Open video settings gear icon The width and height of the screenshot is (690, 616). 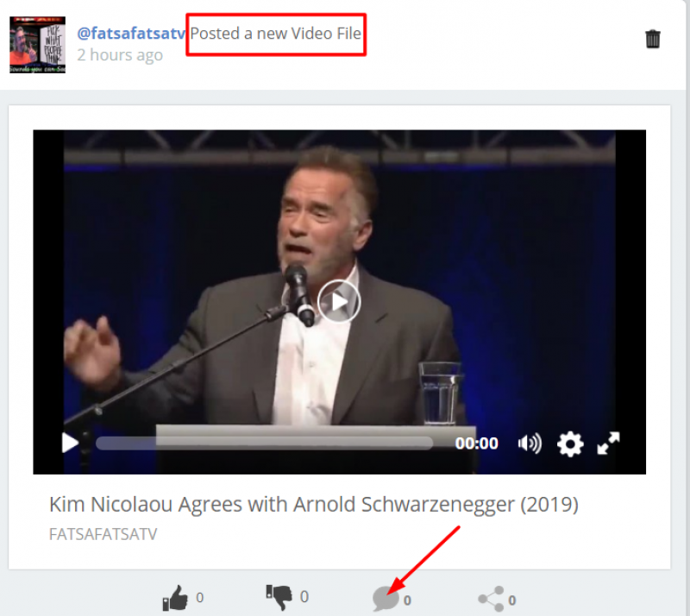[x=570, y=443]
